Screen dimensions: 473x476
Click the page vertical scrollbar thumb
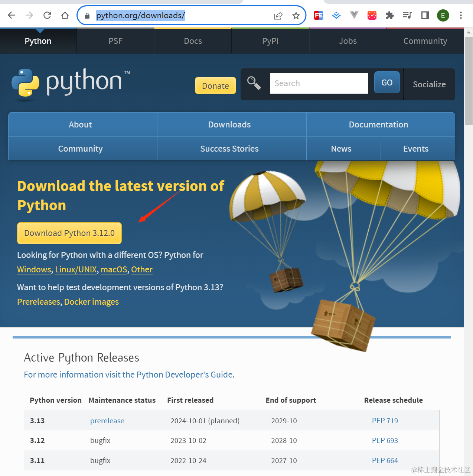(x=469, y=81)
